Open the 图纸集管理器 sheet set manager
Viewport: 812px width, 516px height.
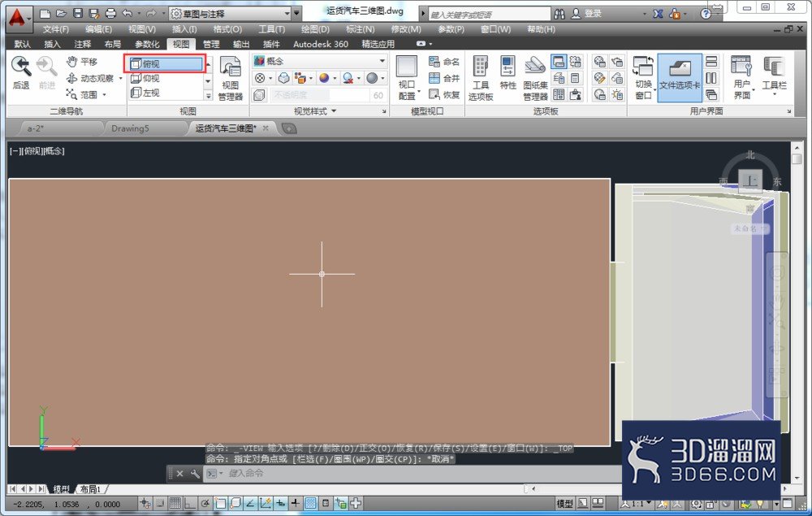(x=535, y=78)
